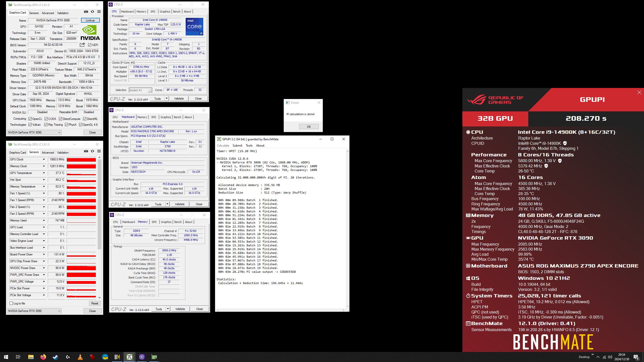Open GPU selector dropdown in Sensors window

(34, 311)
